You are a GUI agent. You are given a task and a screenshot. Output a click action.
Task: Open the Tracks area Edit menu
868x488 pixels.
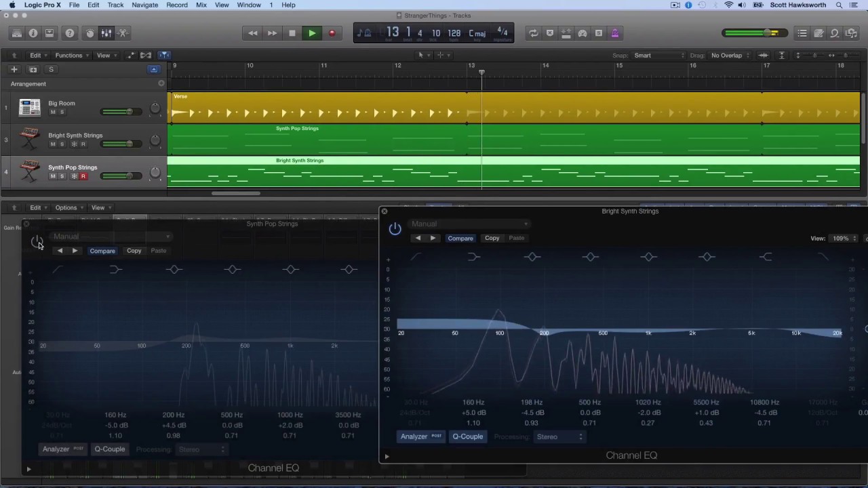coord(38,55)
